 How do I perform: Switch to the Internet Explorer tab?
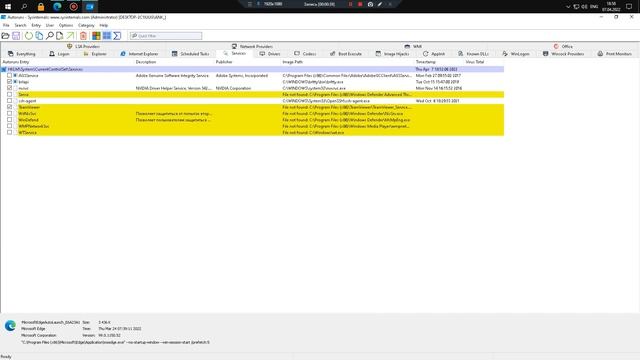[x=140, y=54]
